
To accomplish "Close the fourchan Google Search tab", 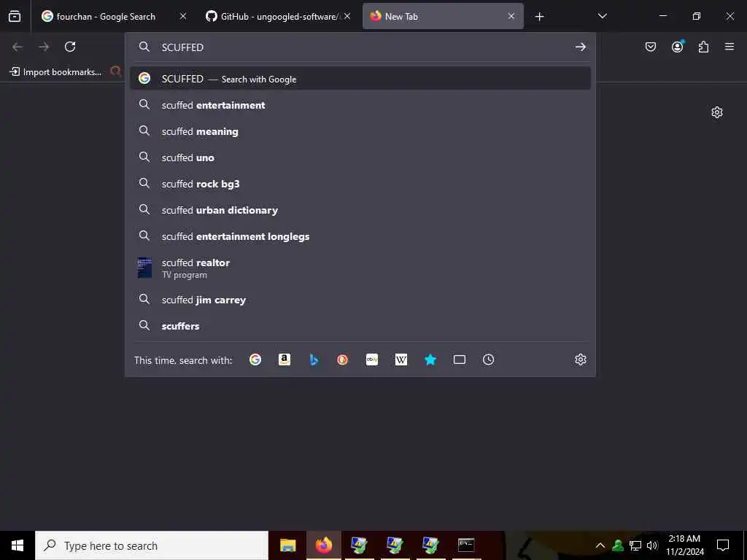I will [x=183, y=16].
